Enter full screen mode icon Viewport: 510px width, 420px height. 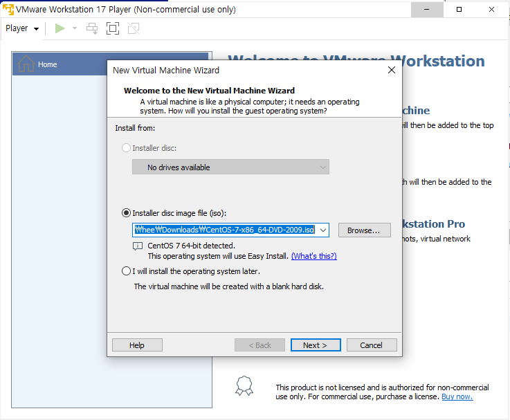pyautogui.click(x=113, y=28)
